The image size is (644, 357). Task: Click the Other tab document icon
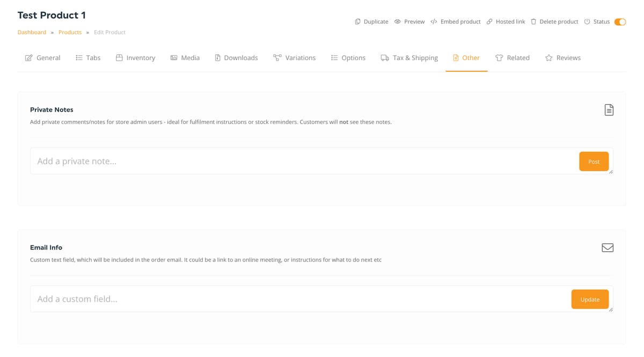coord(456,58)
